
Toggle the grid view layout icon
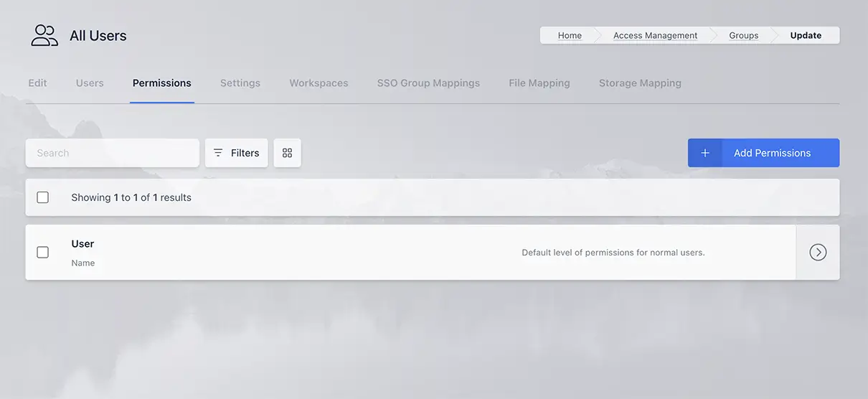[x=287, y=153]
